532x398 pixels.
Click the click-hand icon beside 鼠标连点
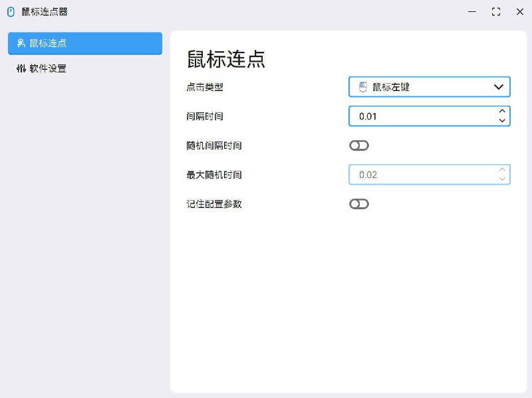point(21,43)
